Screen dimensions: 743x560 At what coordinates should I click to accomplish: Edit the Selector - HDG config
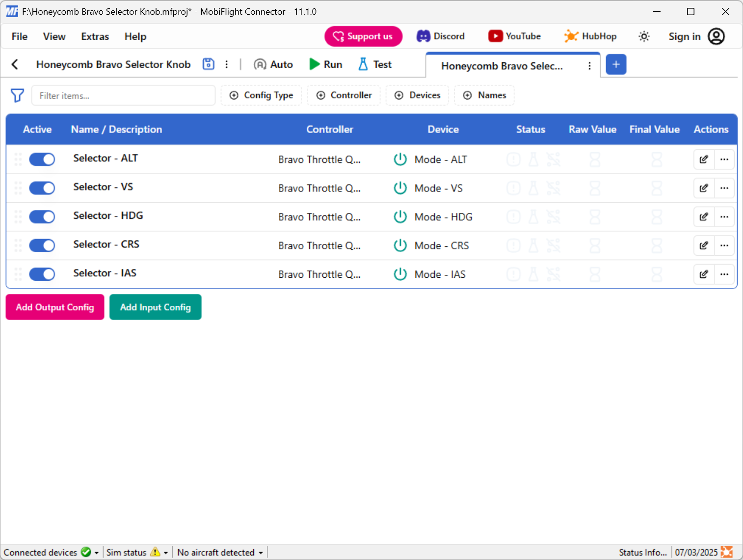point(704,217)
